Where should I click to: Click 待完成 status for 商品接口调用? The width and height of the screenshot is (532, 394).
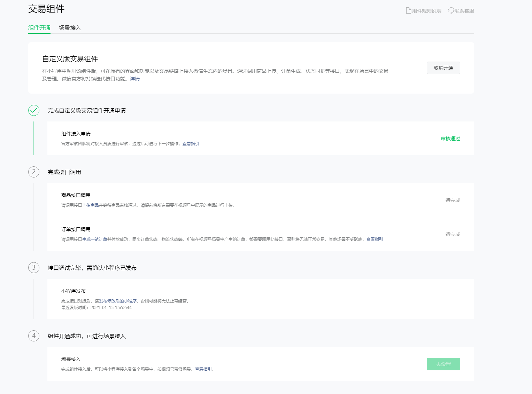[x=453, y=200]
